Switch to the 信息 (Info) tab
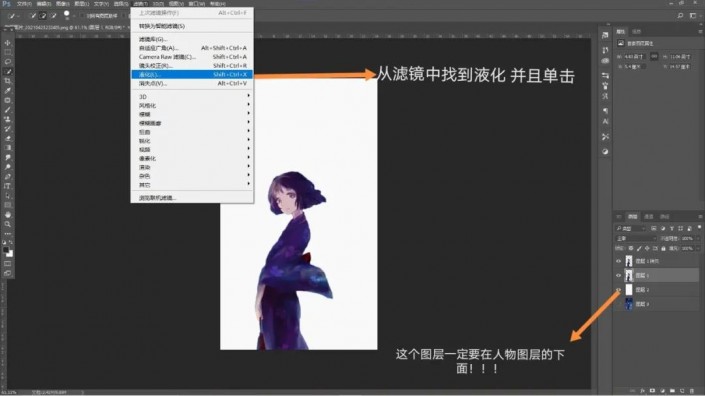This screenshot has width=705, height=396. pos(637,31)
